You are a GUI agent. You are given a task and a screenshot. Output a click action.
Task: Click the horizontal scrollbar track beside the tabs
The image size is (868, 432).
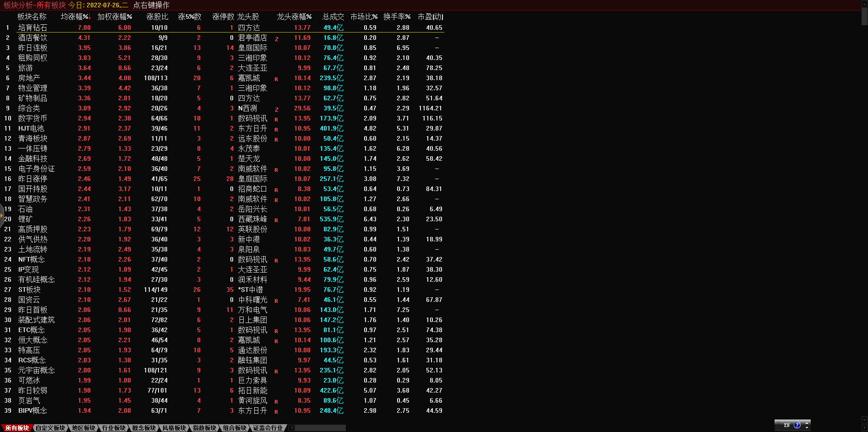point(321,428)
